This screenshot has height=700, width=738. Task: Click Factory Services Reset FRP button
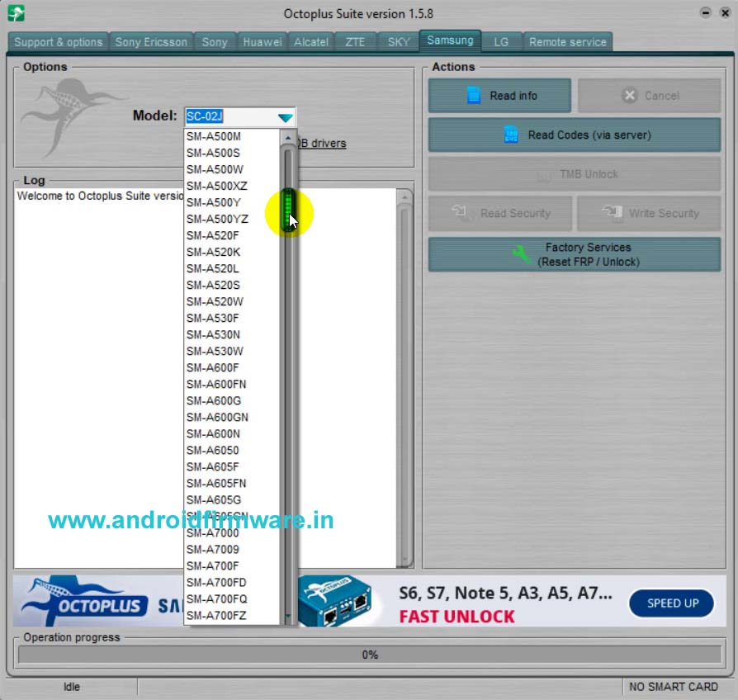coord(575,255)
